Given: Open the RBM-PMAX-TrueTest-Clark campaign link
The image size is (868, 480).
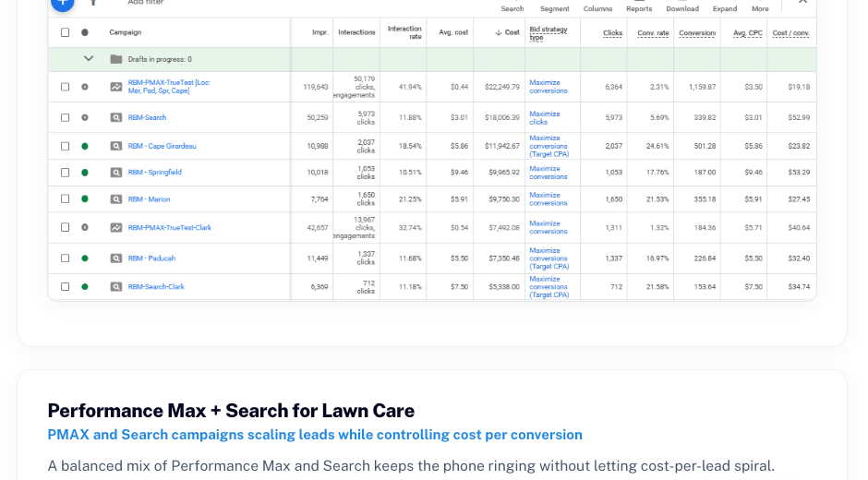Looking at the screenshot, I should click(169, 228).
